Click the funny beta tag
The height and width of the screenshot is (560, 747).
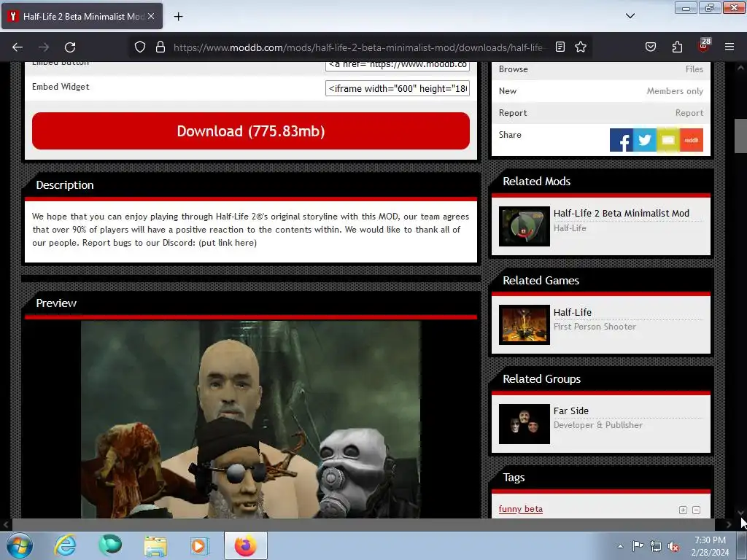tap(520, 509)
